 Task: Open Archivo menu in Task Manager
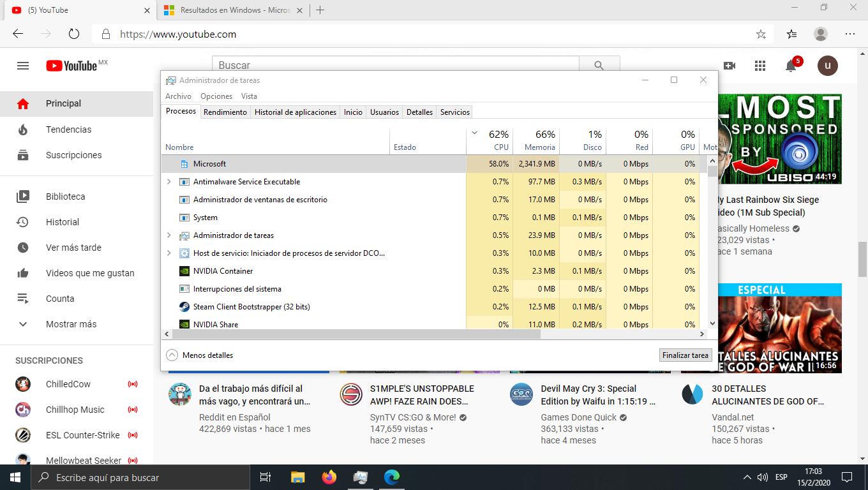(x=178, y=96)
